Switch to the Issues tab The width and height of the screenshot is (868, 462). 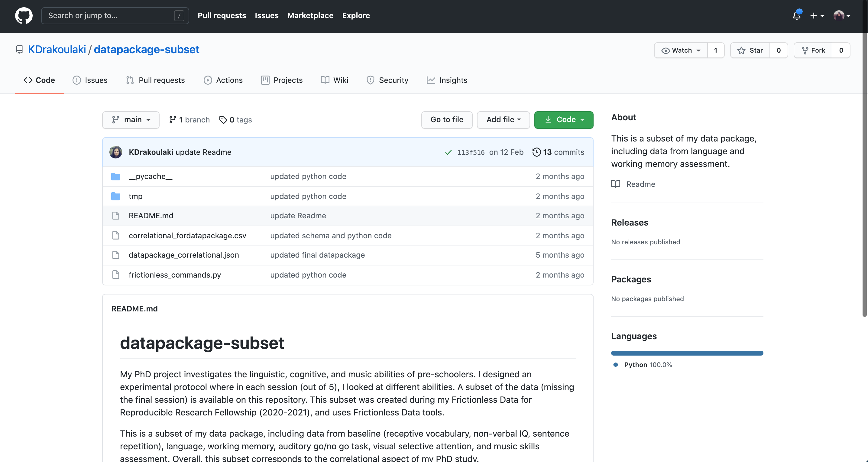coord(90,80)
